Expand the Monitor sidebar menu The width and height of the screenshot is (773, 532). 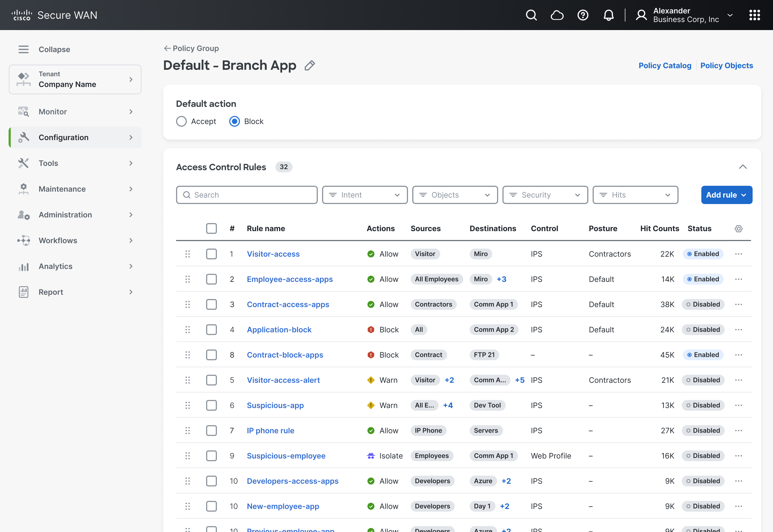[x=75, y=112]
